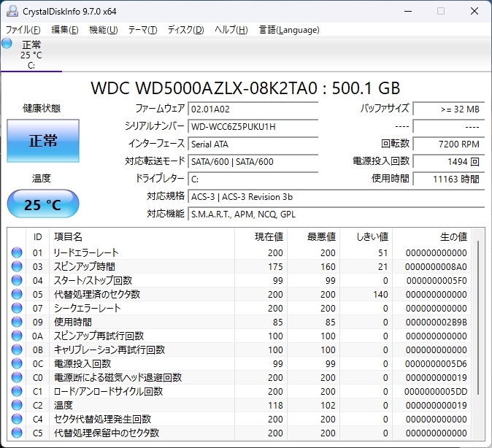Viewport: 492px width, 448px height.
Task: Select the 正常 25 °C C: disk tab
Action: click(31, 54)
